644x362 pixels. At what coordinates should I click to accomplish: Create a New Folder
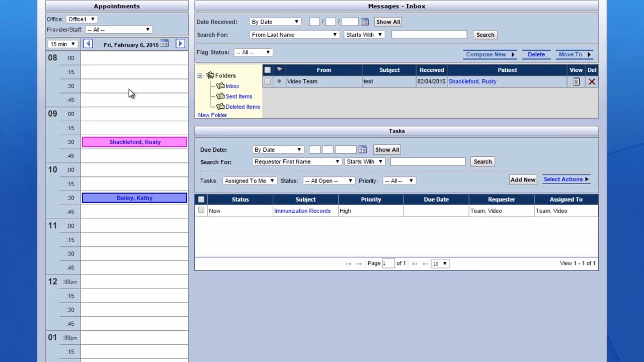point(212,115)
